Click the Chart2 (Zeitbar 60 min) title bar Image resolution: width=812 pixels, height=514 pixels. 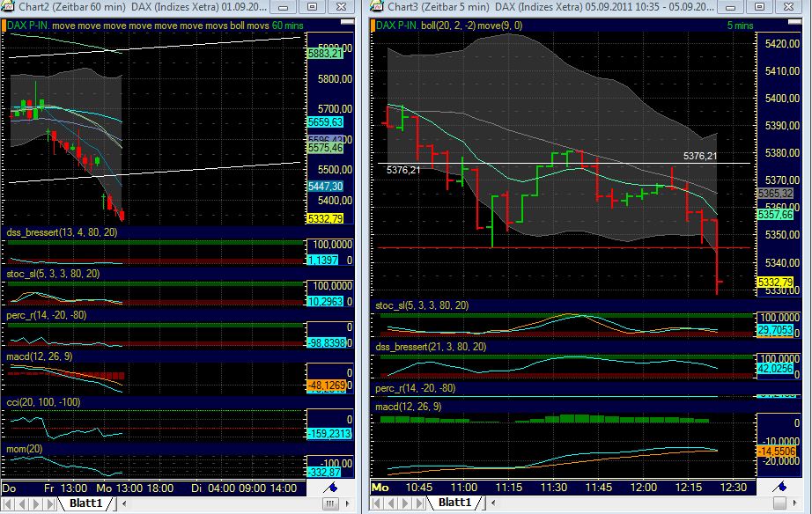(143, 7)
